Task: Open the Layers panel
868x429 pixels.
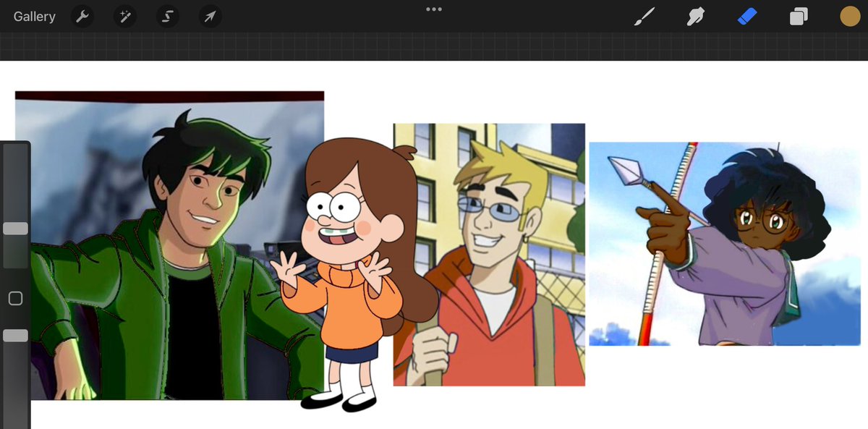Action: point(799,16)
